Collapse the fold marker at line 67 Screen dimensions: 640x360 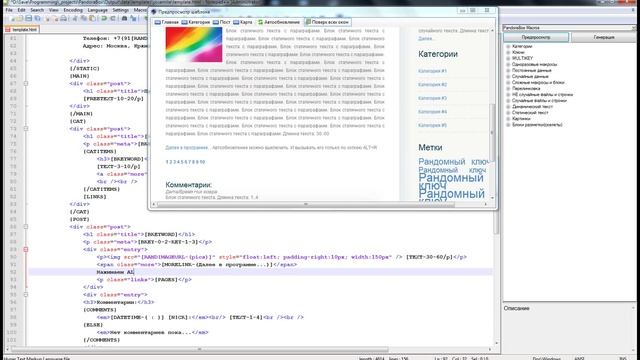[x=26, y=83]
